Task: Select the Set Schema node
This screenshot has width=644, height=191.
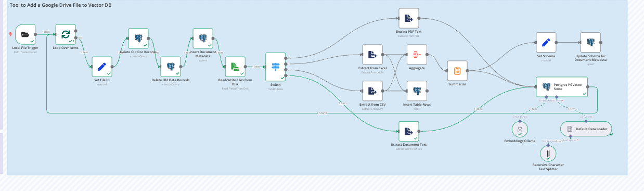Action: 546,43
